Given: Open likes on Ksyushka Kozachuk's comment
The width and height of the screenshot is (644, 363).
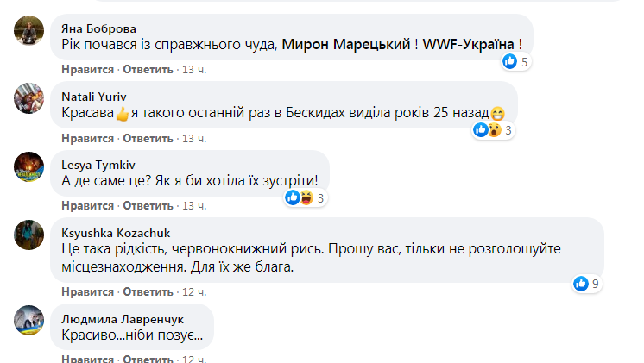Looking at the screenshot, I should [587, 282].
